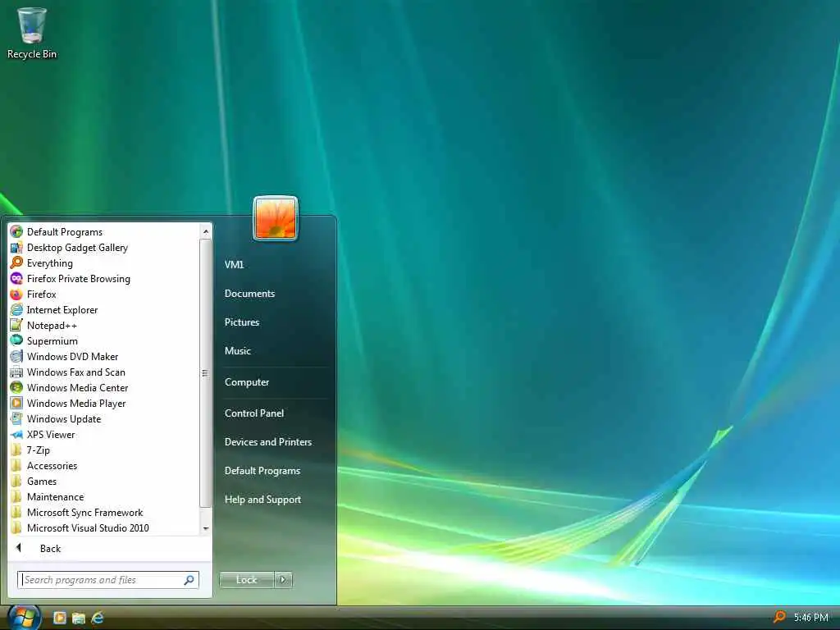Click Everything tray icon near the clock

779,617
